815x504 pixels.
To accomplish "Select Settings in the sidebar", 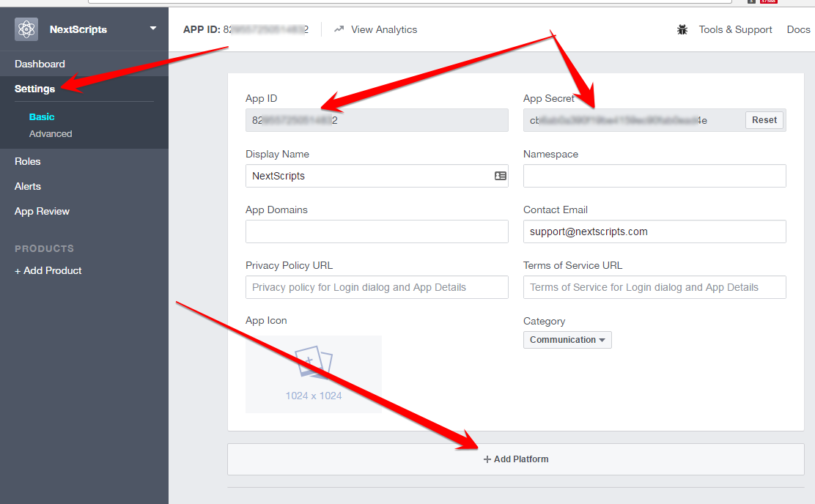I will click(35, 89).
